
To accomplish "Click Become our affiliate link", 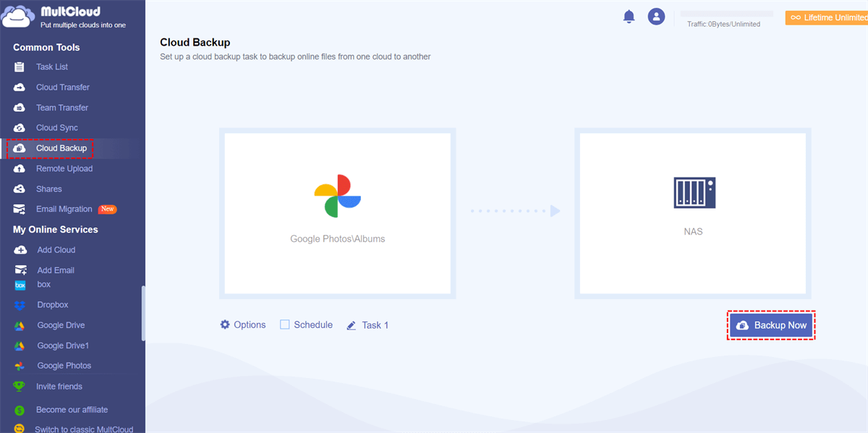I will [72, 409].
